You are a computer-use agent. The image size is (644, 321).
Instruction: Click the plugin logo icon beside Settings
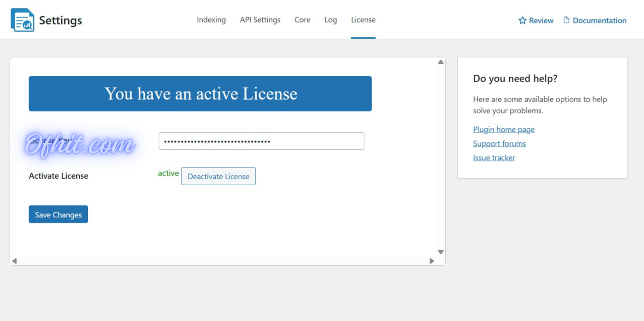[x=23, y=20]
